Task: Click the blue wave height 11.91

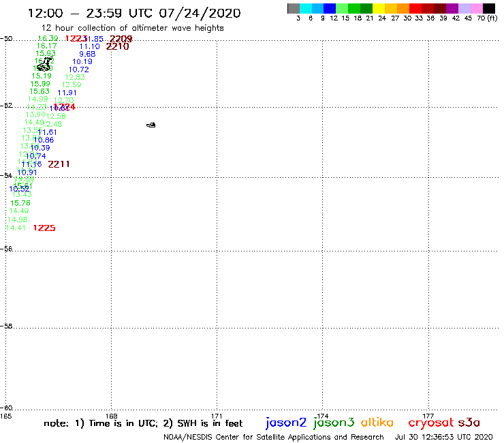Action: pos(67,93)
